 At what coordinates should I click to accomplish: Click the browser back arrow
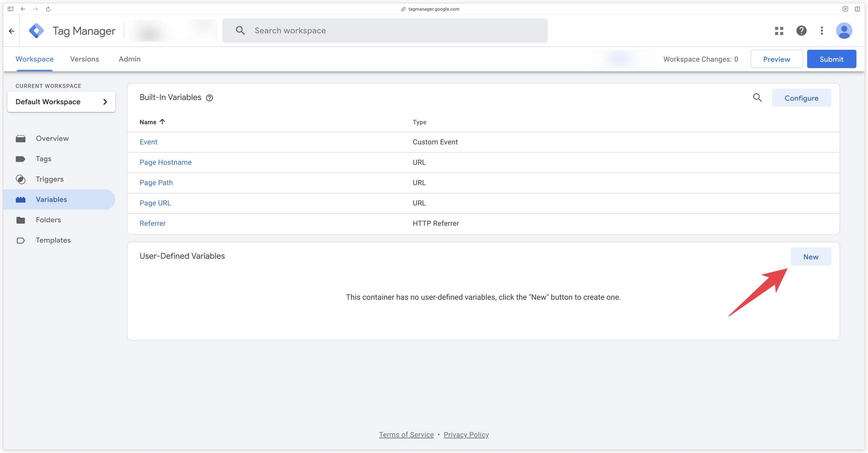23,9
